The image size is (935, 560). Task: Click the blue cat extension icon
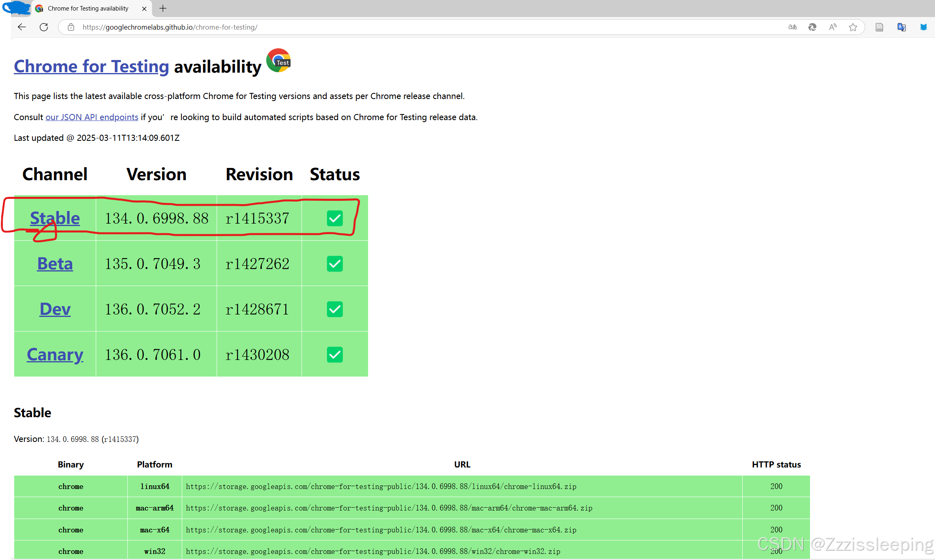pyautogui.click(x=924, y=27)
